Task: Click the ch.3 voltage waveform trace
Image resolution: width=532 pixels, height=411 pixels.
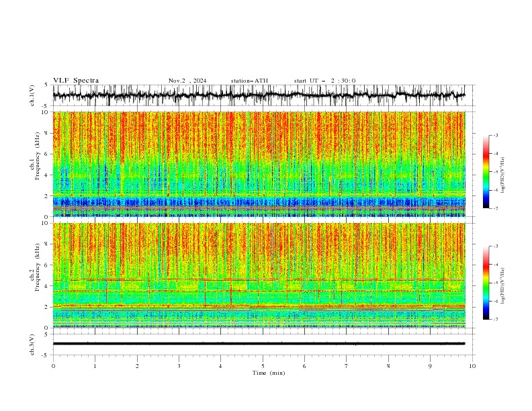Action: [259, 344]
